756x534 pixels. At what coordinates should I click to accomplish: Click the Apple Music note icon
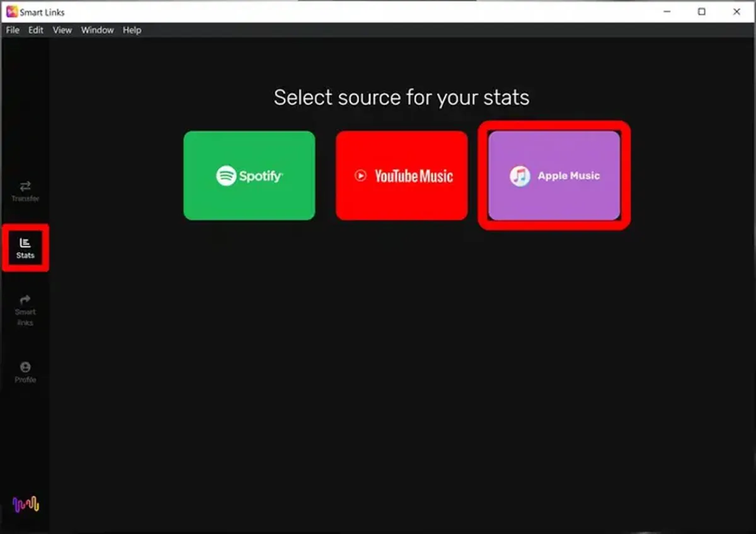tap(520, 176)
